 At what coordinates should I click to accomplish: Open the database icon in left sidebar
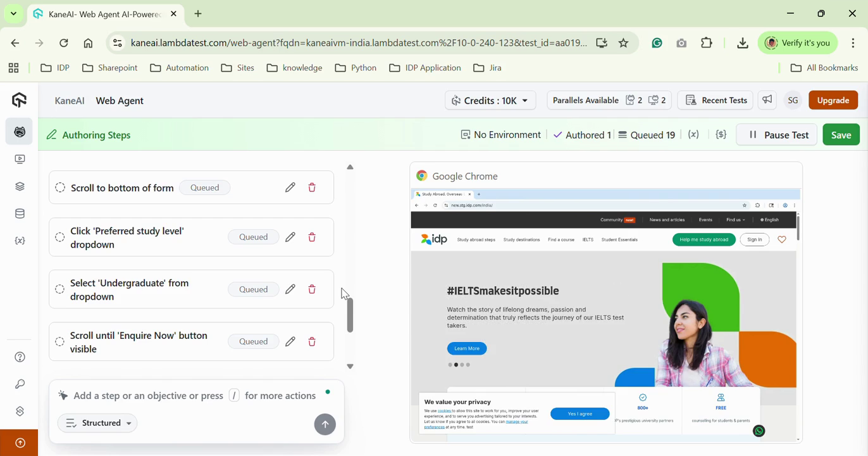(x=20, y=214)
